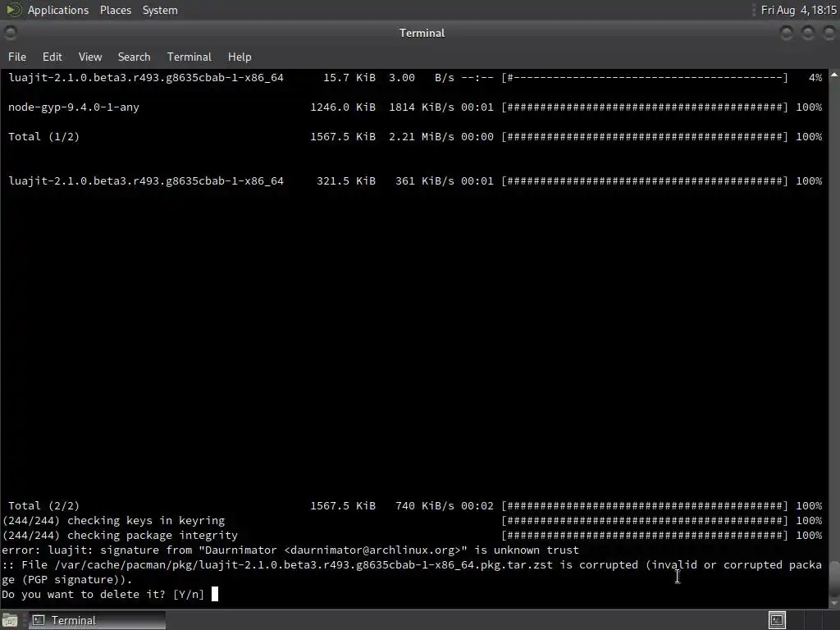
Task: Click the window menu button left of title
Action: tap(10, 33)
